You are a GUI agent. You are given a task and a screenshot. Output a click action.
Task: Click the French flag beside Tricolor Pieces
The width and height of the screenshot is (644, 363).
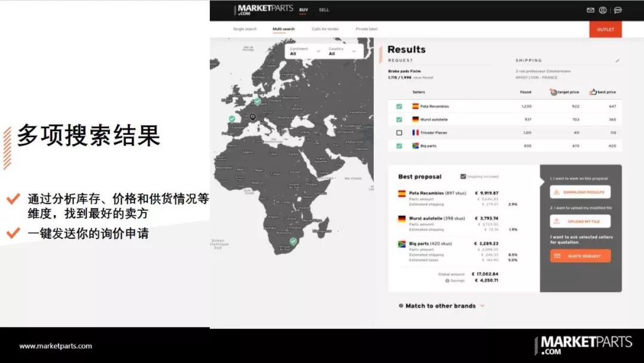[415, 133]
